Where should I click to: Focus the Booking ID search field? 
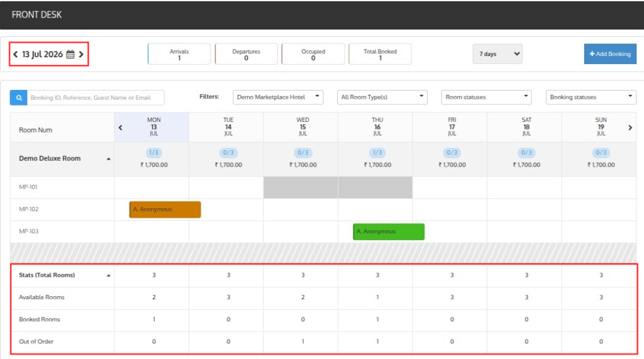tap(96, 97)
